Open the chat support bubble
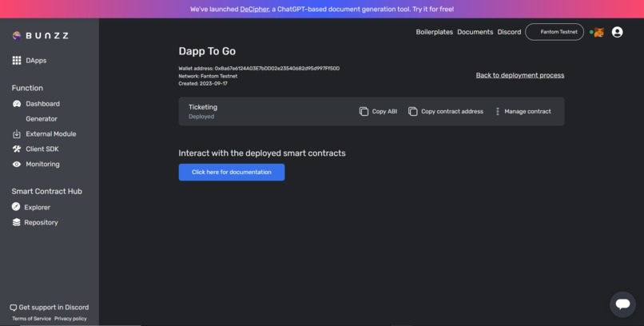 point(622,304)
